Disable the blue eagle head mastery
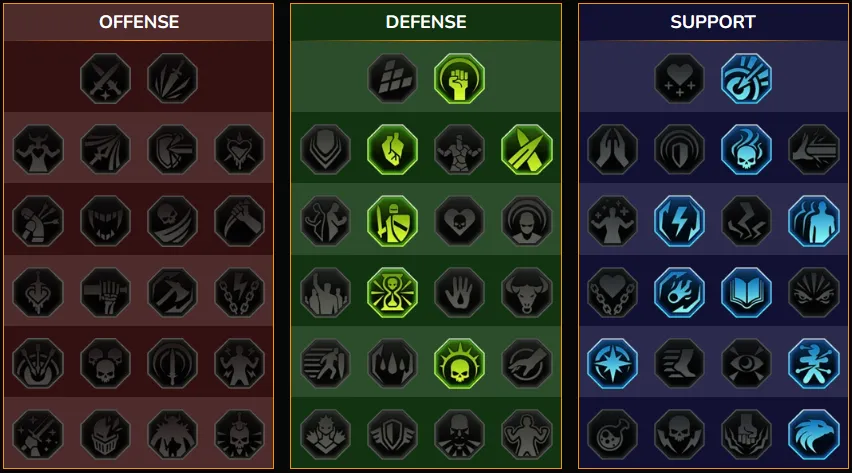Screen dimensions: 852x473 tap(813, 434)
